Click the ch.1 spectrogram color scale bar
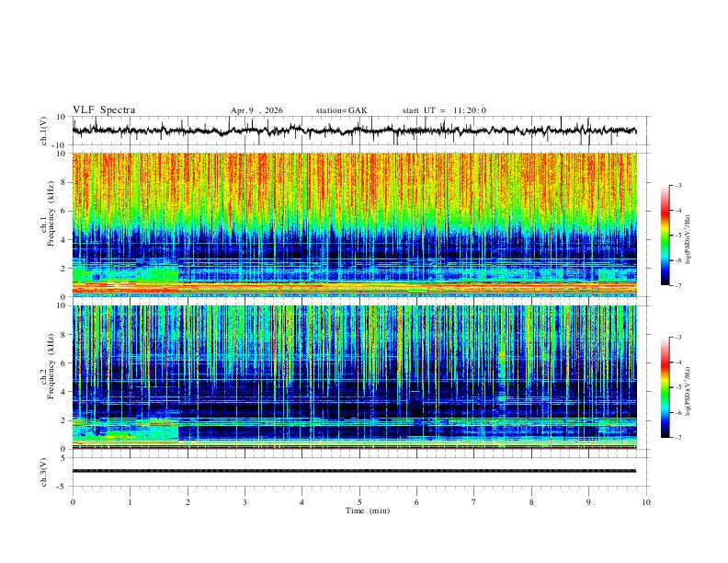 pos(665,236)
